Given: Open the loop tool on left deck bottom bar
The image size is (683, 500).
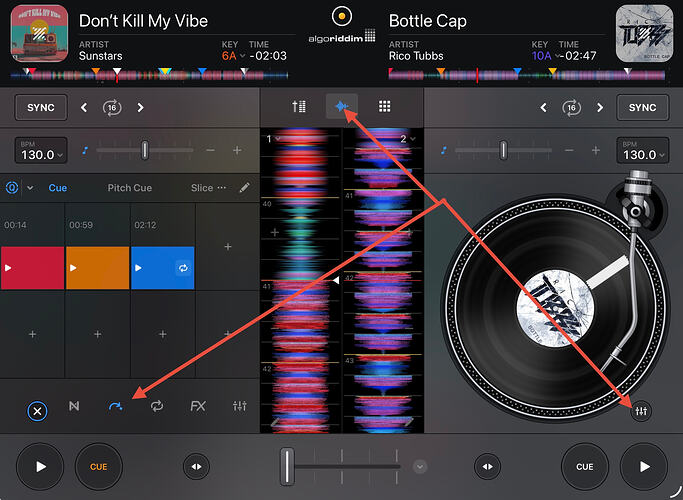Looking at the screenshot, I should coord(157,406).
